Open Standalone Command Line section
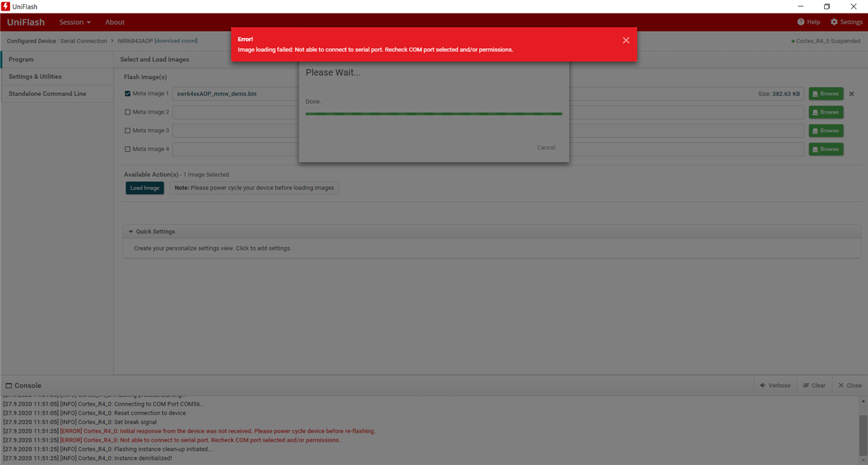 56,93
